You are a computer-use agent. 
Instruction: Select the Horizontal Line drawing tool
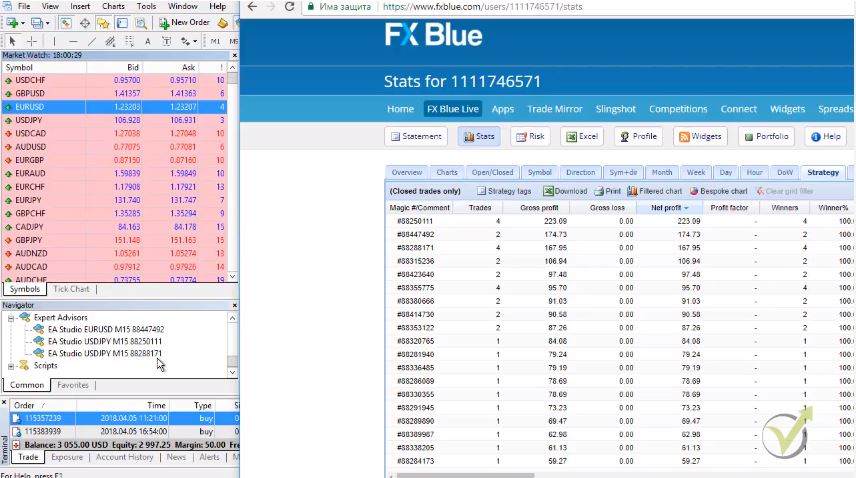[73, 41]
